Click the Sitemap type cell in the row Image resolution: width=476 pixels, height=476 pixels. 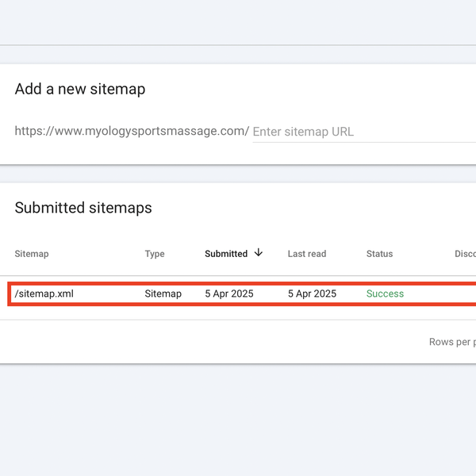[163, 294]
